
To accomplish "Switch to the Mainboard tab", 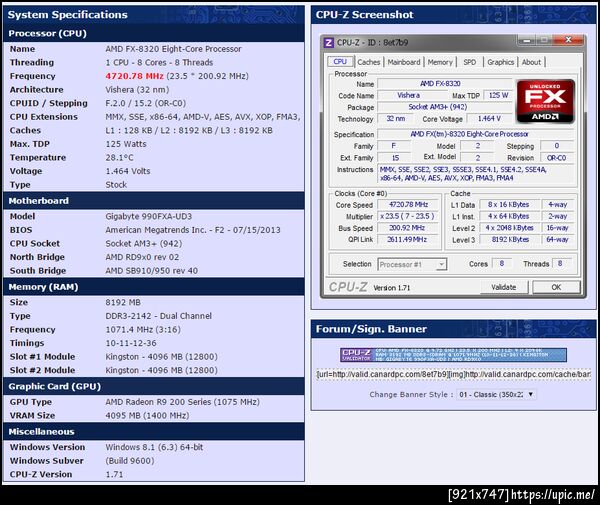I will point(404,62).
